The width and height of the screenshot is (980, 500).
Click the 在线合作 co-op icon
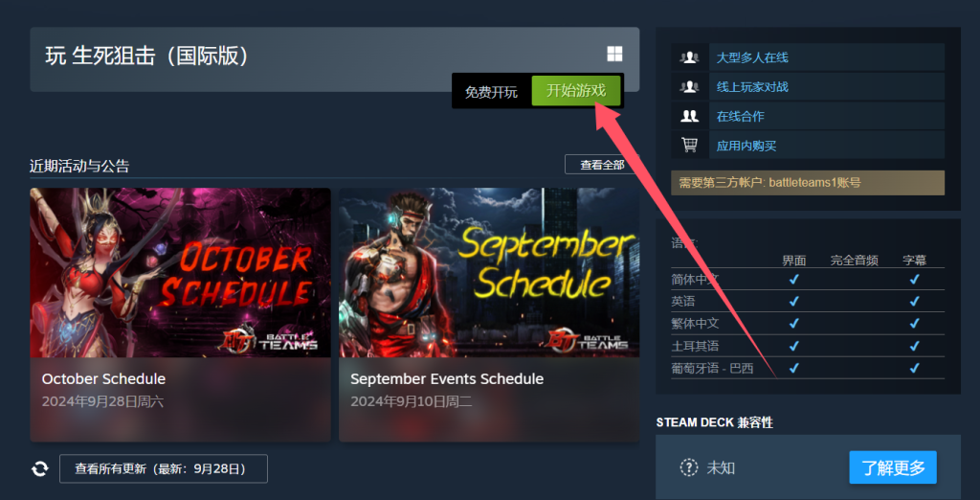point(689,117)
